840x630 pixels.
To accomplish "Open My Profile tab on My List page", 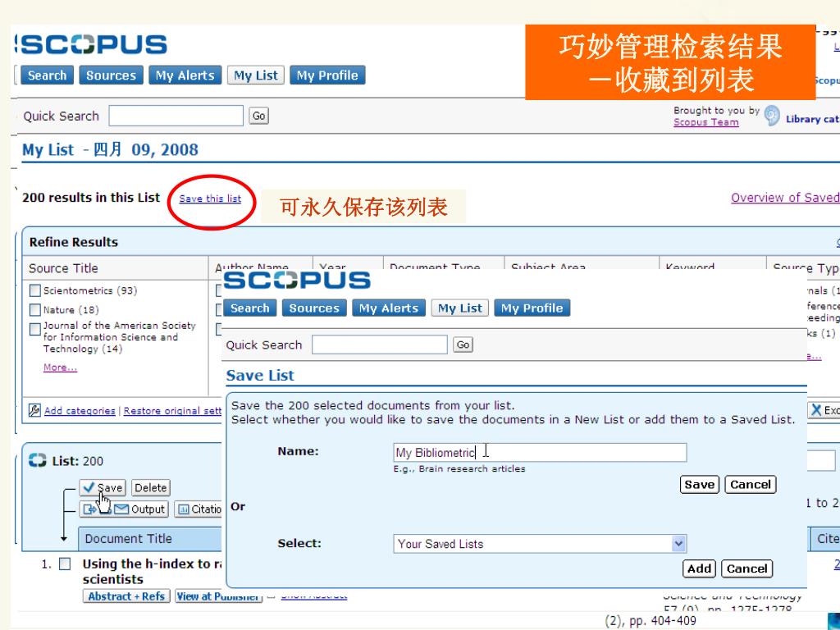I will 327,75.
